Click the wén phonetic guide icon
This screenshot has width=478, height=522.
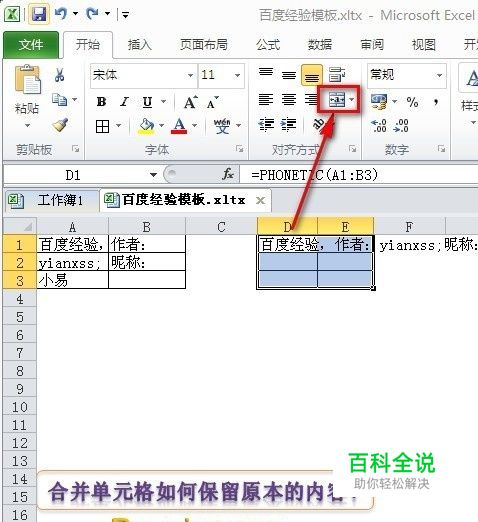click(x=222, y=126)
